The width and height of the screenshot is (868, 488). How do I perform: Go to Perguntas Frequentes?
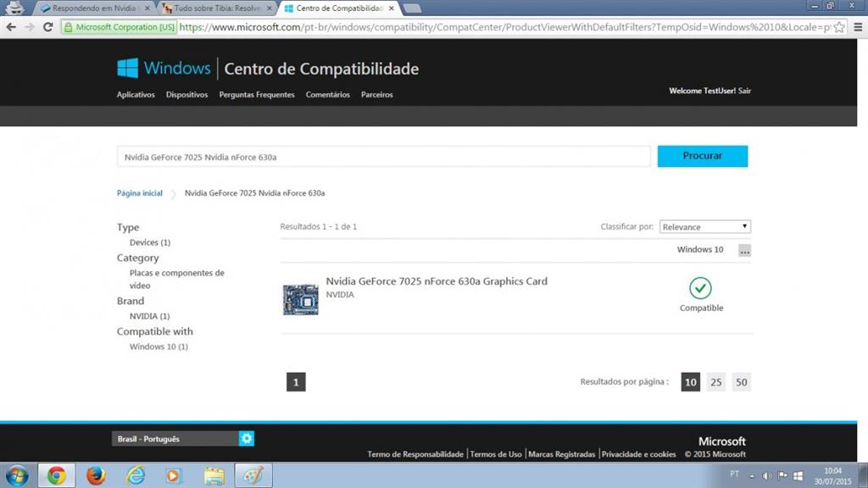(257, 95)
